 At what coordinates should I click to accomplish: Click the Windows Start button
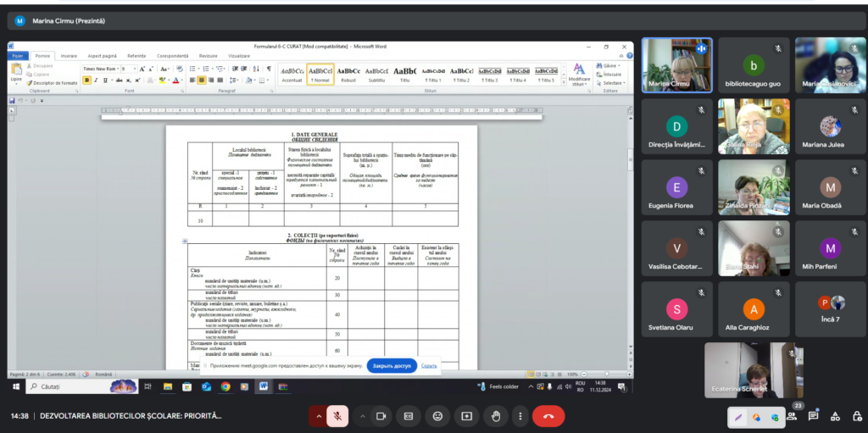[16, 386]
